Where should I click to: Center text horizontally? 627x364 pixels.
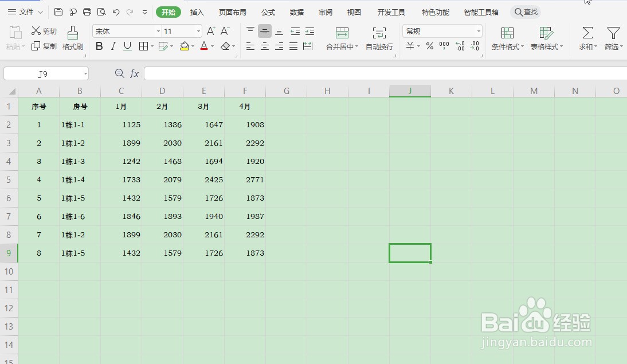coord(265,46)
